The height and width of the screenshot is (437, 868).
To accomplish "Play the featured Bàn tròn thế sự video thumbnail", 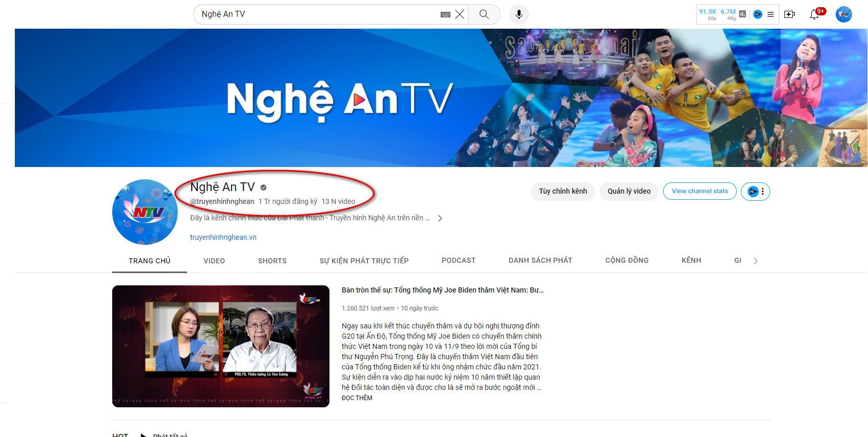I will tap(220, 346).
